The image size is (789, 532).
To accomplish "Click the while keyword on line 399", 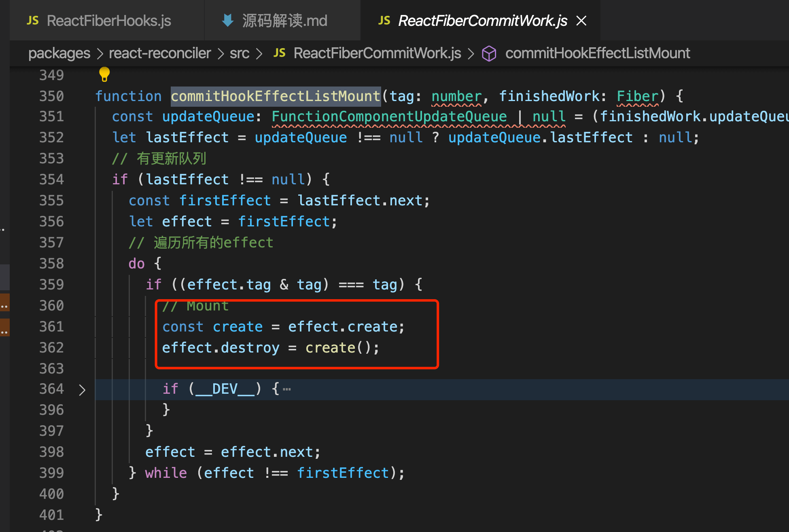I will coord(166,473).
